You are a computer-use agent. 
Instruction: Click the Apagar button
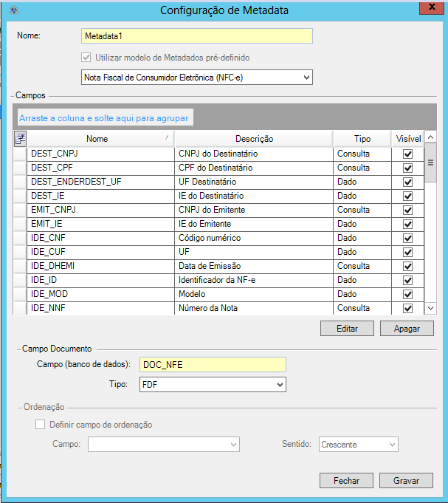(x=407, y=328)
